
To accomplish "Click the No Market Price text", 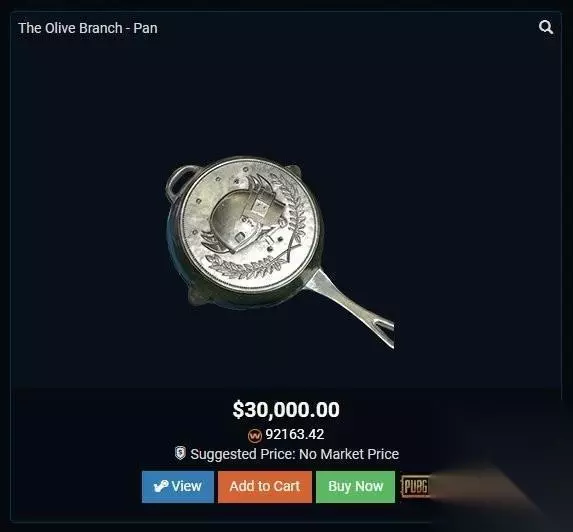I will (349, 454).
